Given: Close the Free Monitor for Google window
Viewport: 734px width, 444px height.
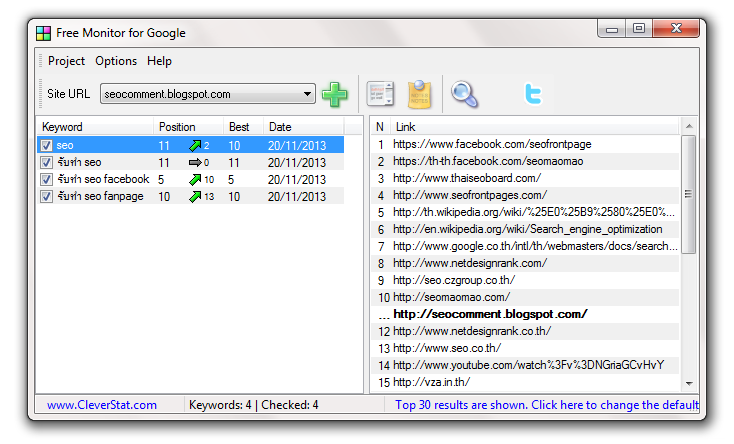Looking at the screenshot, I should tap(676, 29).
